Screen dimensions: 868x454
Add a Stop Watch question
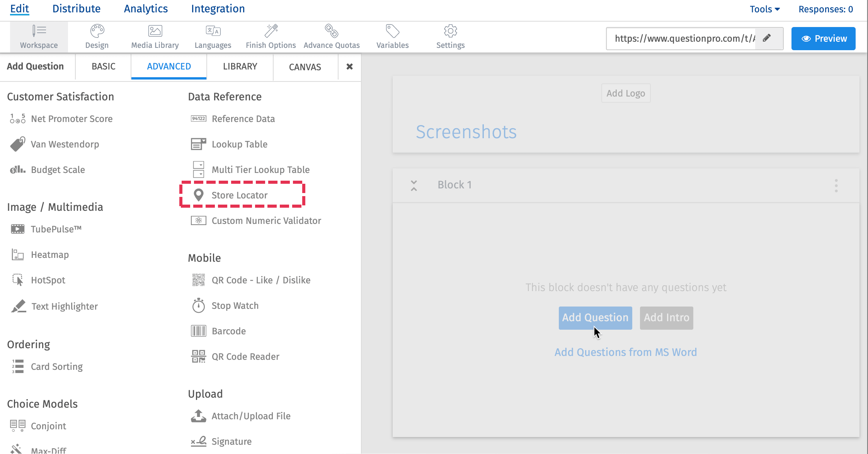[x=235, y=306]
